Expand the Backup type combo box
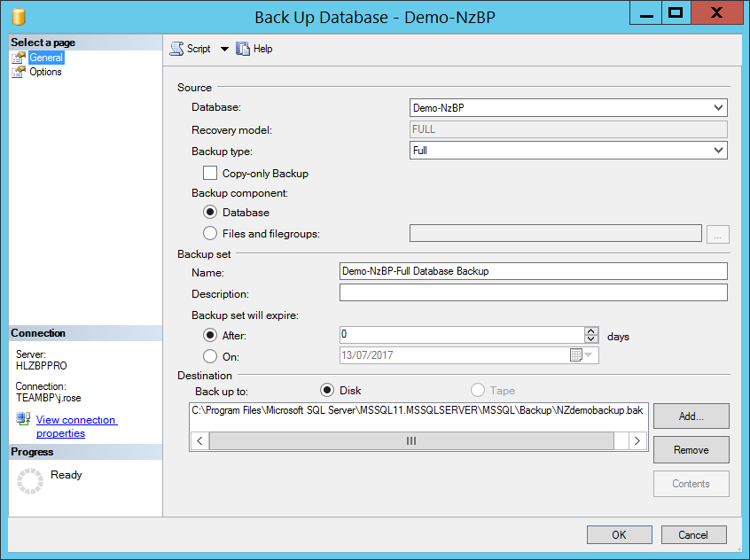 [718, 150]
